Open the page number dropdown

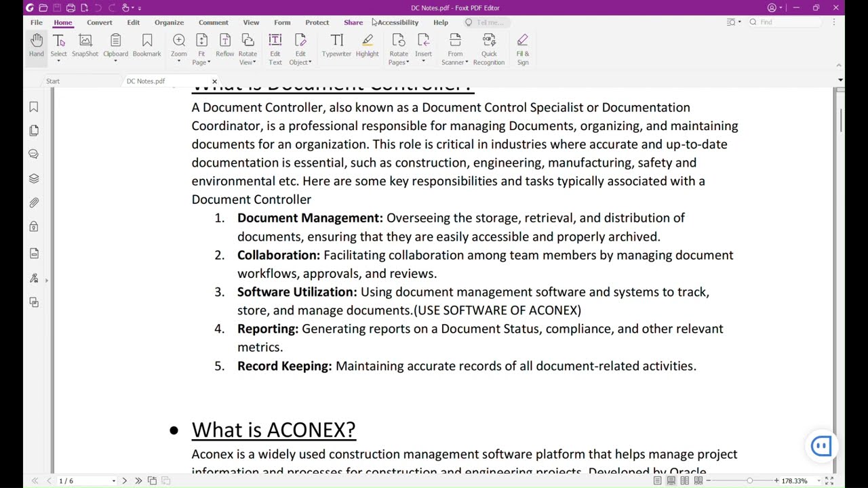click(x=114, y=481)
